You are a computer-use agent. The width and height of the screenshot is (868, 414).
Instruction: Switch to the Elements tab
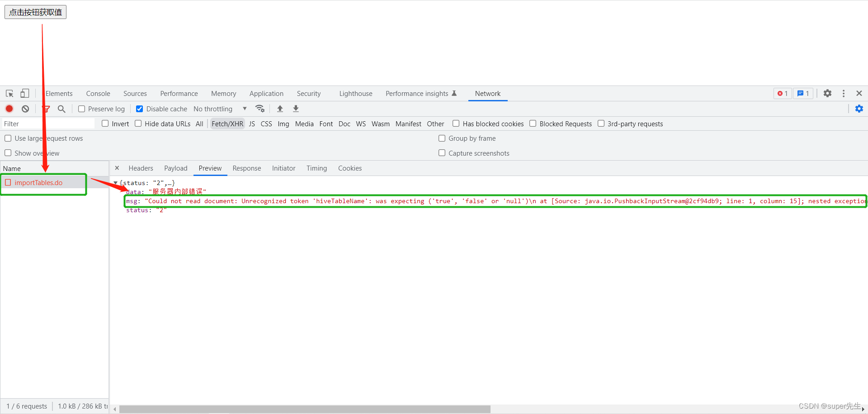[x=59, y=93]
